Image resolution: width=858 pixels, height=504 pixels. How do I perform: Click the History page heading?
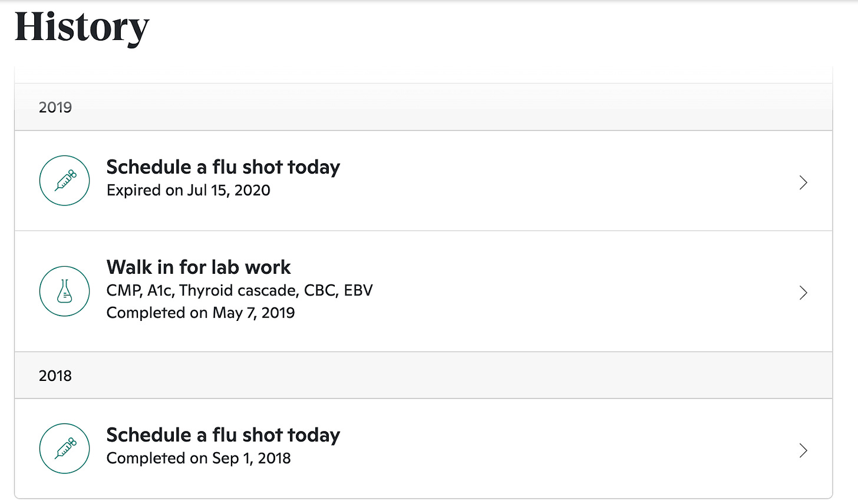pyautogui.click(x=81, y=27)
